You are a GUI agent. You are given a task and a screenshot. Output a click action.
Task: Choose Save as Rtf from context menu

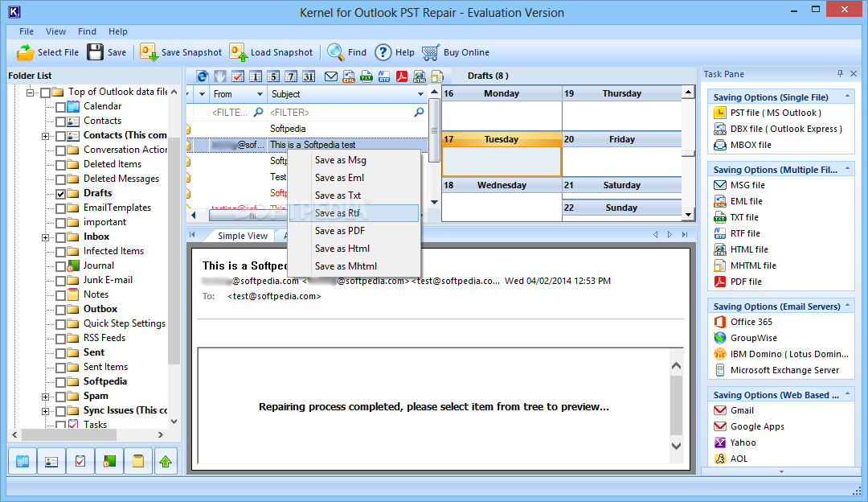click(354, 213)
